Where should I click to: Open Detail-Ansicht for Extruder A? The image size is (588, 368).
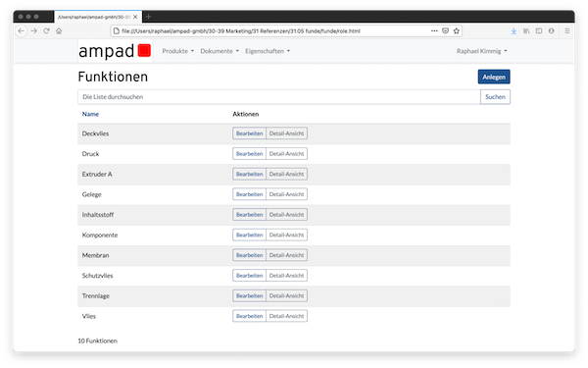coord(286,174)
